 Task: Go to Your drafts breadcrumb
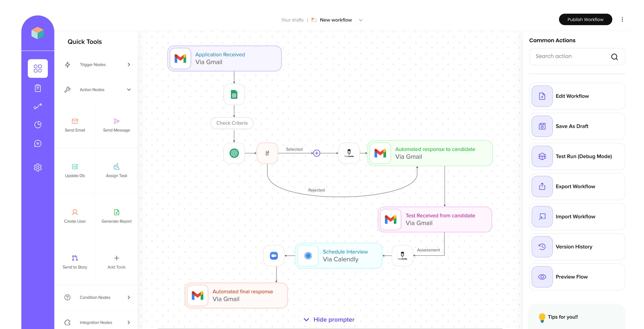pyautogui.click(x=292, y=20)
